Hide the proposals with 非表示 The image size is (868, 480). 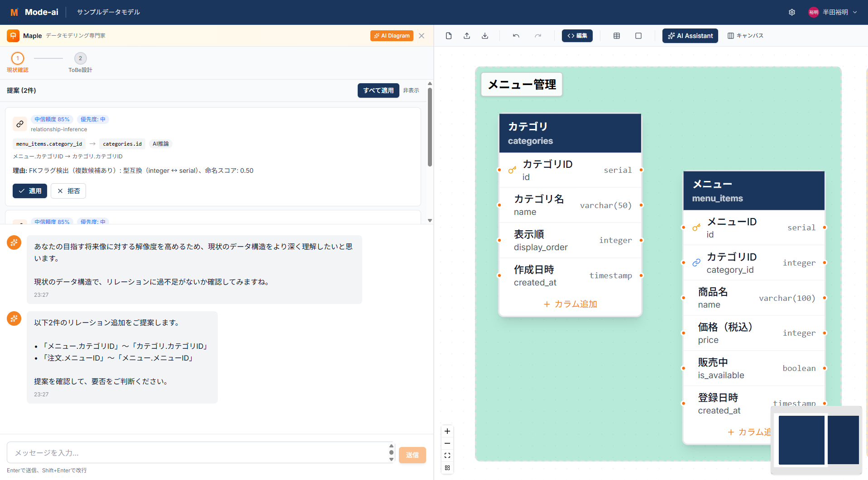[411, 90]
